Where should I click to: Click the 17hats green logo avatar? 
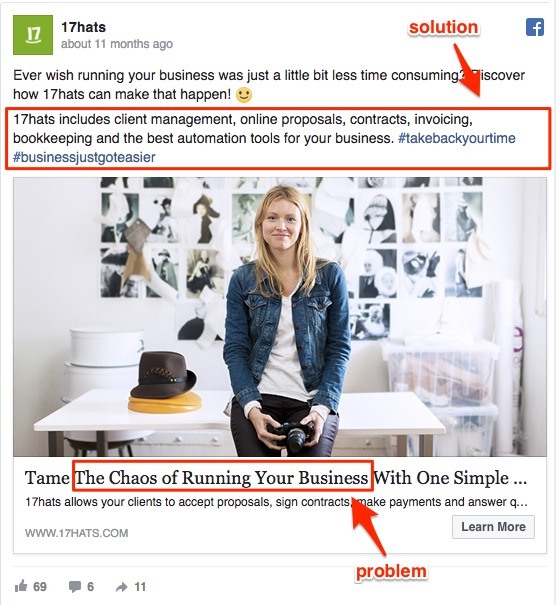point(33,35)
